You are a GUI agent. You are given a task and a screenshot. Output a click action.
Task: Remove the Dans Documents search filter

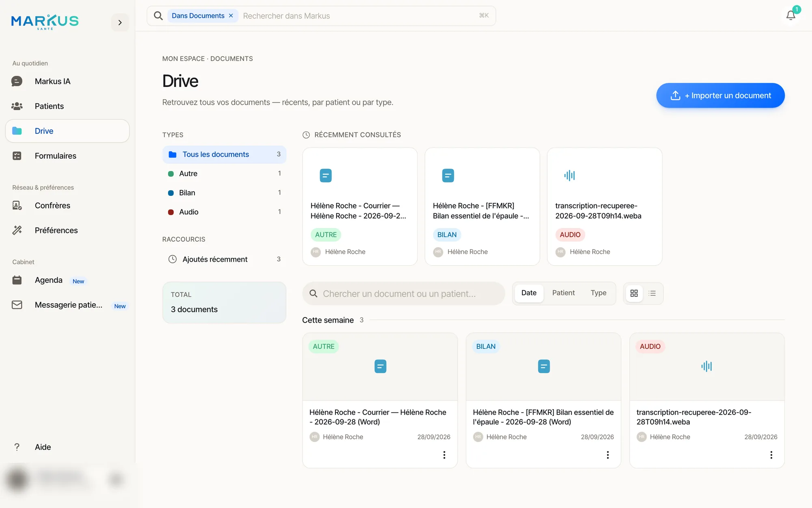point(231,15)
